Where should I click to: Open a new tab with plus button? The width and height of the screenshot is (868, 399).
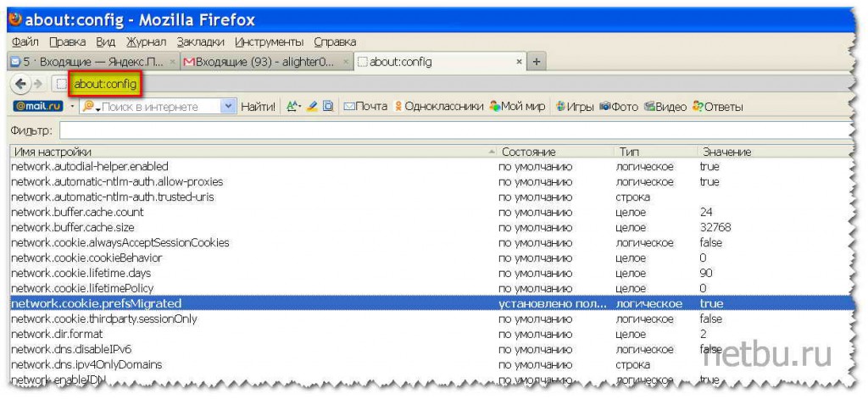[536, 62]
